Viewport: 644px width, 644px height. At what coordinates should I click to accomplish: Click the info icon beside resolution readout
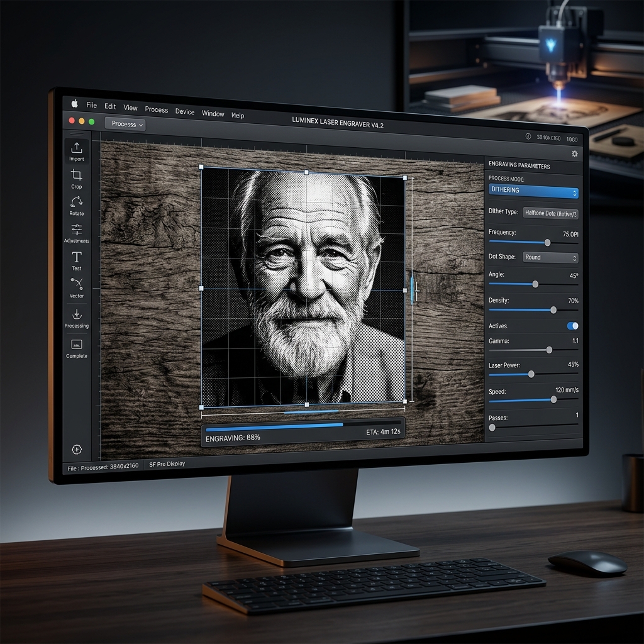[528, 136]
